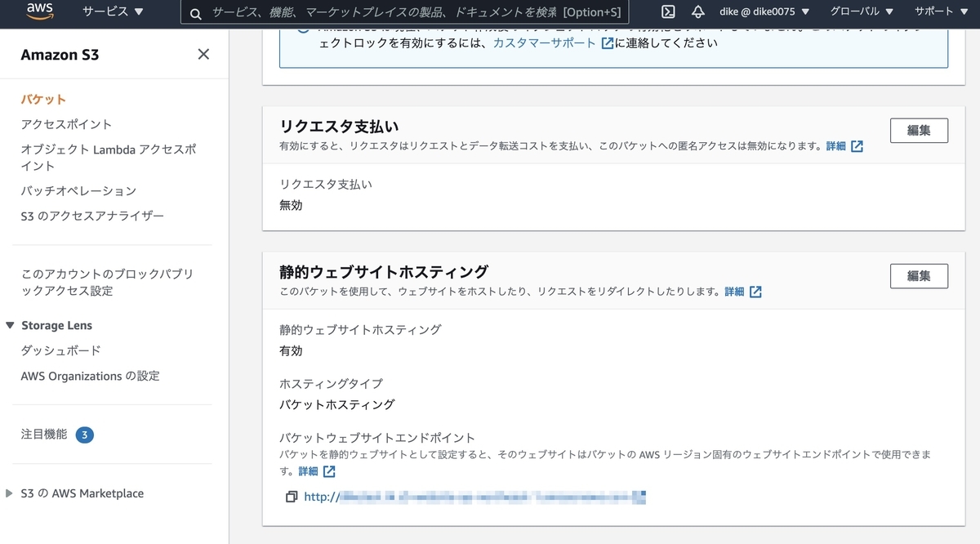Open the AWS home logo
The width and height of the screenshot is (980, 544).
(x=39, y=11)
